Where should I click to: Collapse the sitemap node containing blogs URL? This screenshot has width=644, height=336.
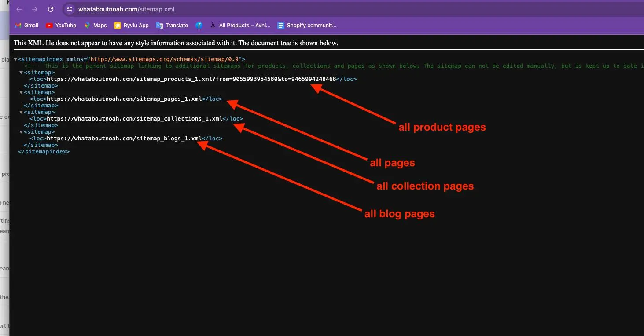click(21, 132)
